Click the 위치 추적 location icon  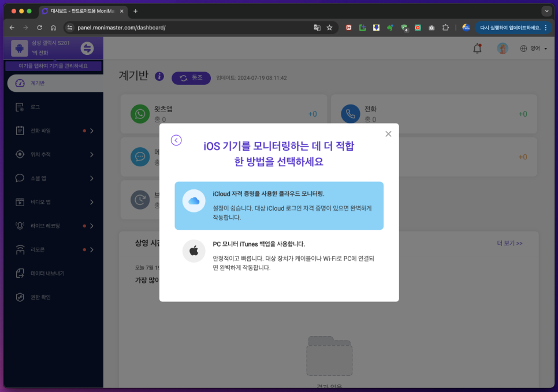(x=20, y=154)
